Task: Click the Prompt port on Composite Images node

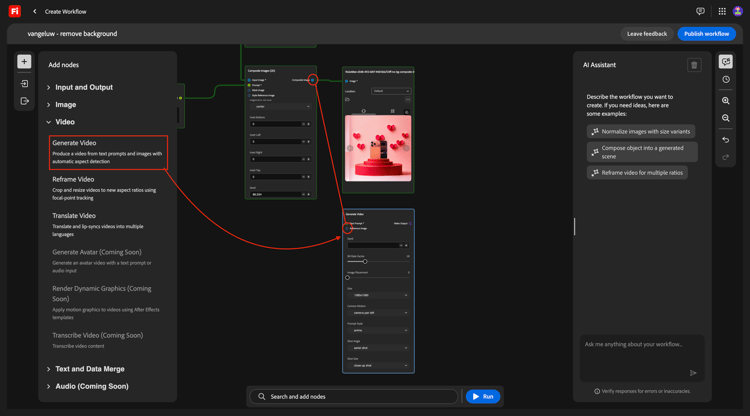Action: click(x=249, y=85)
